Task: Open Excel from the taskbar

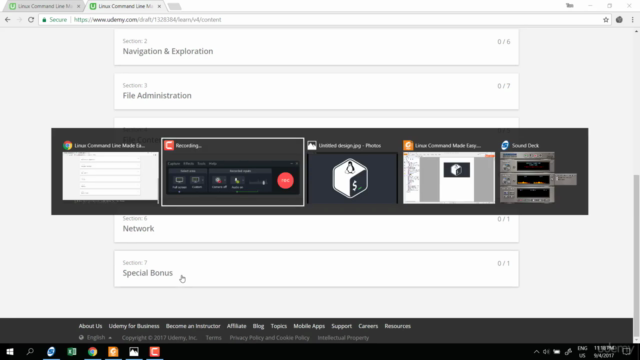Action: pyautogui.click(x=72, y=351)
